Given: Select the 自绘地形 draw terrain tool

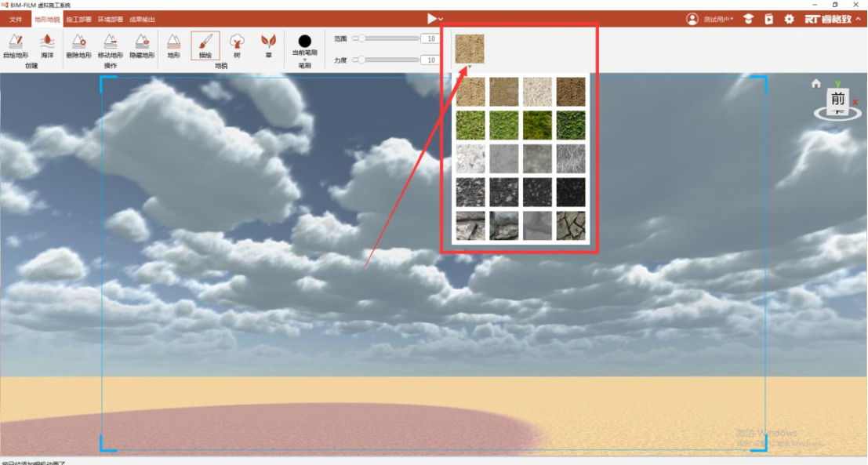Looking at the screenshot, I should click(x=16, y=46).
